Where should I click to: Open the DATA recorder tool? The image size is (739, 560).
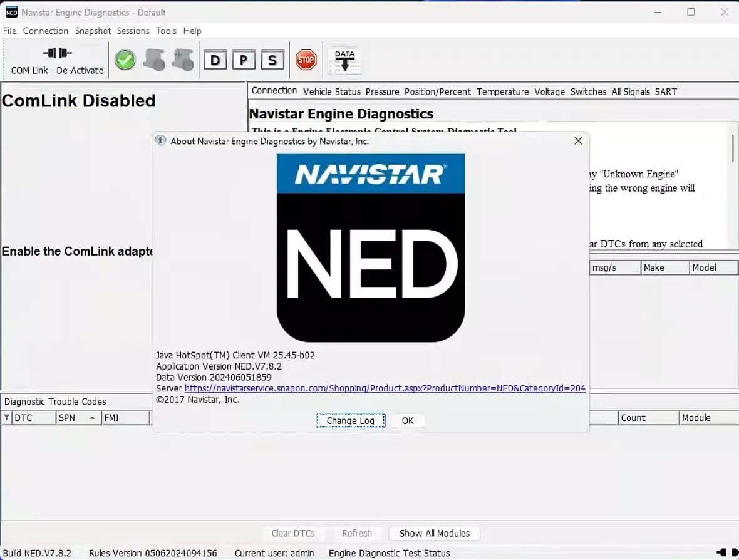click(x=344, y=60)
